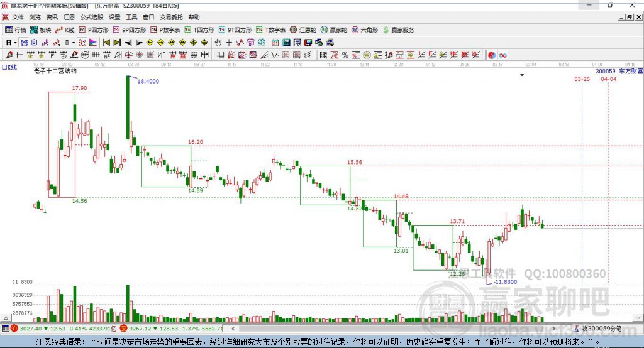Viewport: 644px width, 348px height.
Task: Switch to K线 chart view
Action: (65, 30)
